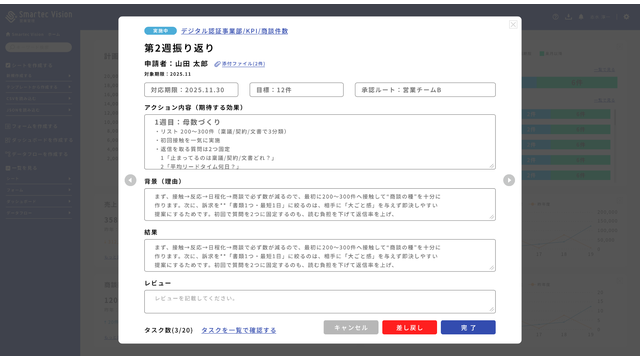Open タスクを一覧で確認する link
This screenshot has height=360, width=640.
pyautogui.click(x=239, y=330)
